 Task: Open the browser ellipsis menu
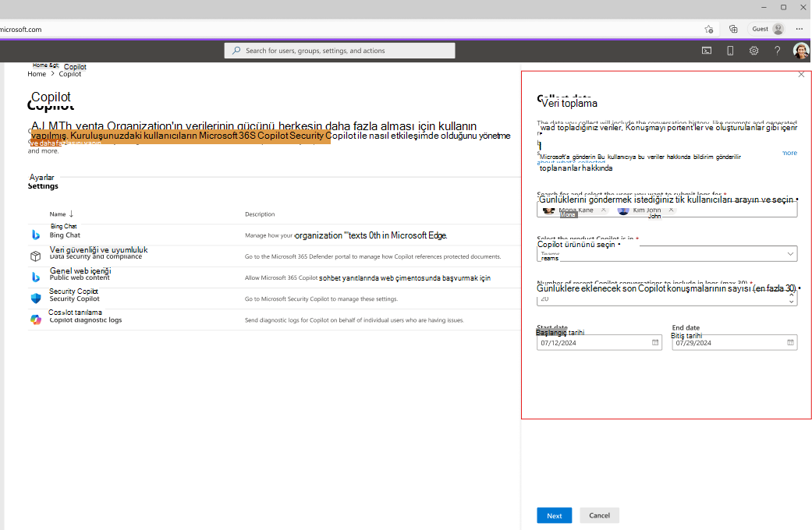pos(800,29)
